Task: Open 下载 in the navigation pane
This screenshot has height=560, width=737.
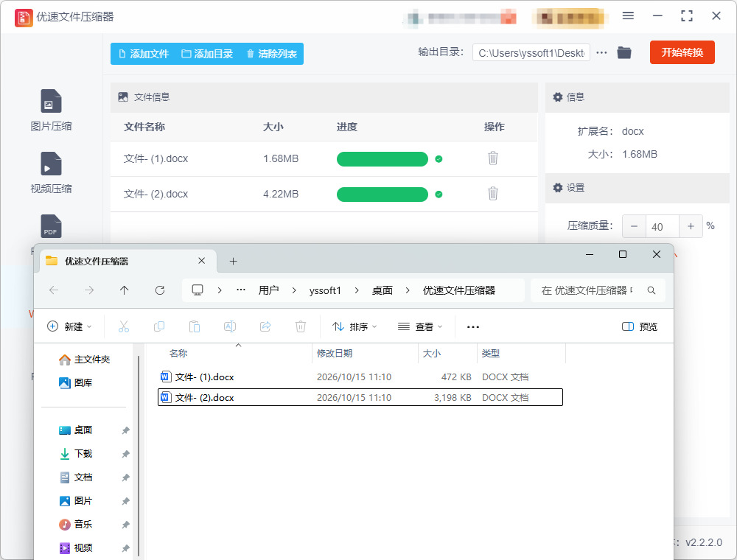Action: (76, 453)
